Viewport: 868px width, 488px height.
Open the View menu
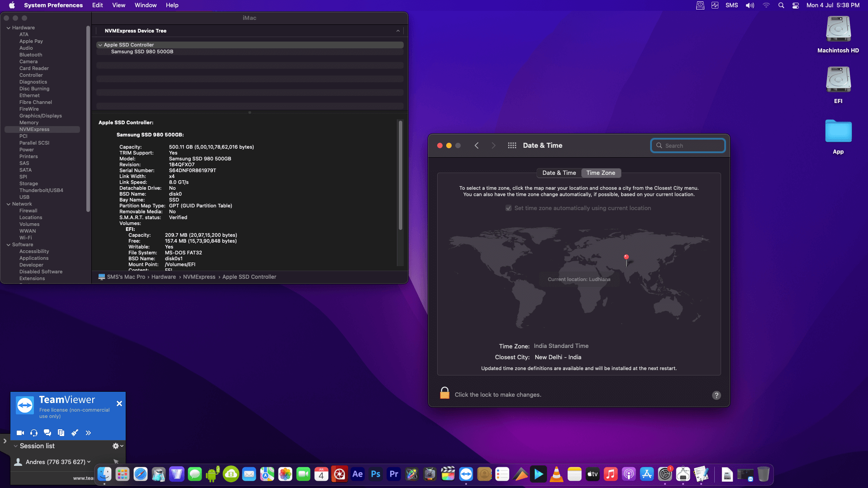click(119, 5)
